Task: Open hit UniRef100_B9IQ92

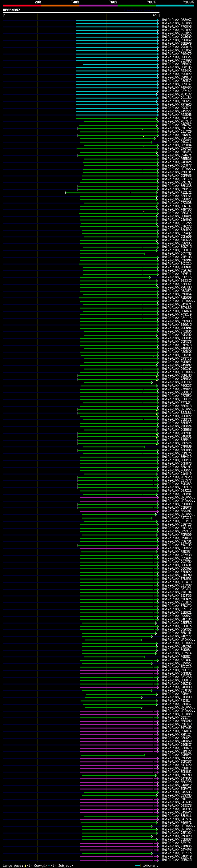Action: (177, 30)
